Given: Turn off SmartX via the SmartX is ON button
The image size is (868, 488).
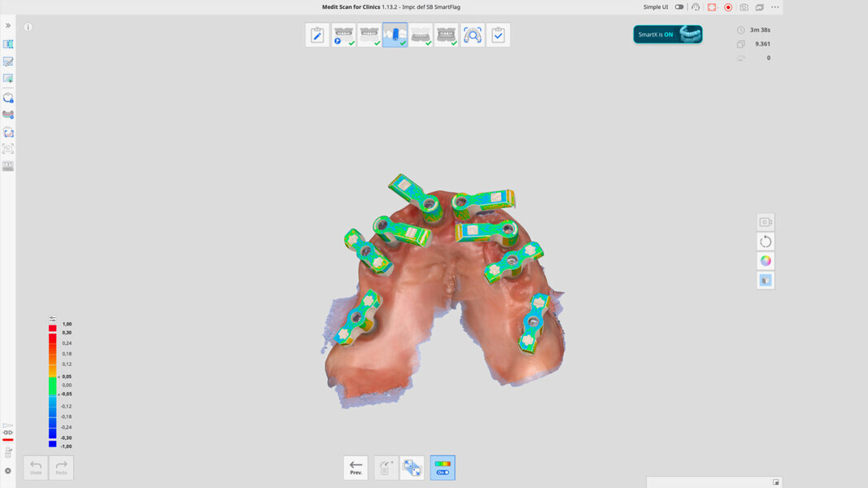Looking at the screenshot, I should 667,35.
